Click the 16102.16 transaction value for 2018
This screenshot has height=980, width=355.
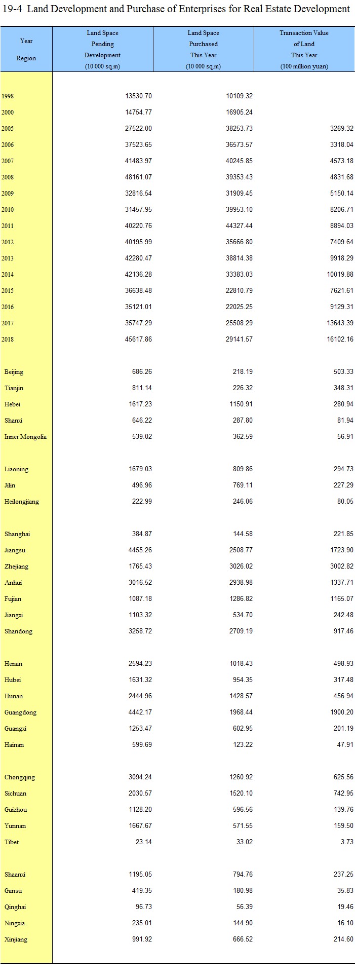340,339
